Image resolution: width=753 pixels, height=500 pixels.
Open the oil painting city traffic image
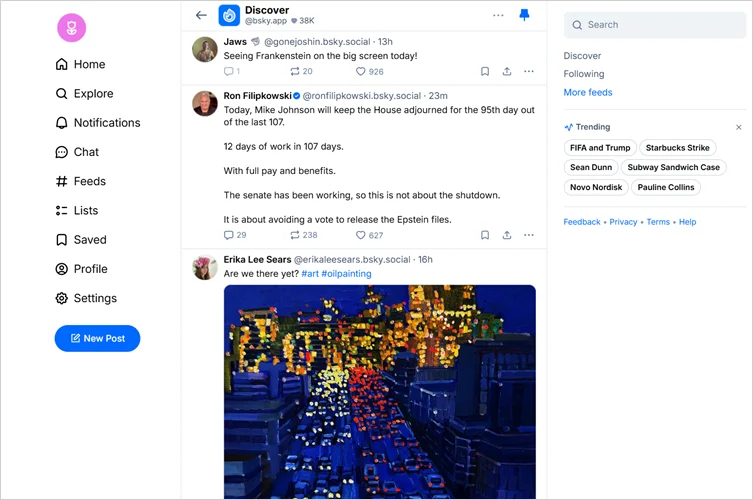[380, 392]
